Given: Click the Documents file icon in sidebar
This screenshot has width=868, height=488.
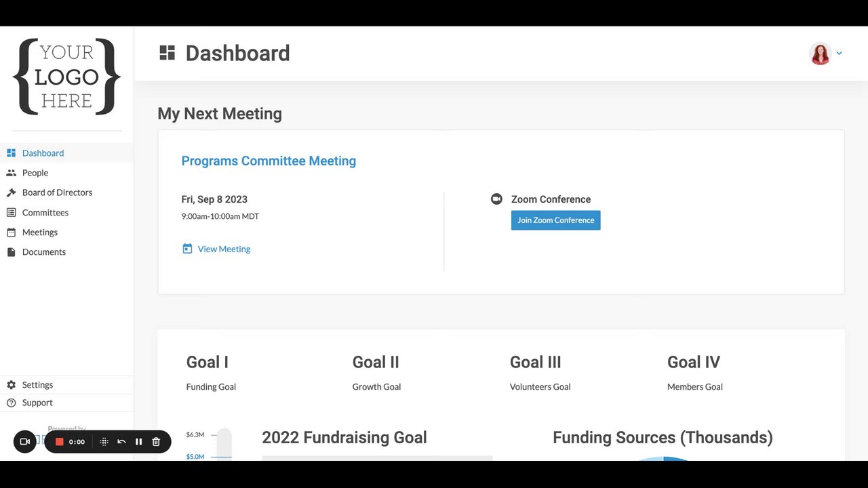Looking at the screenshot, I should [x=11, y=252].
